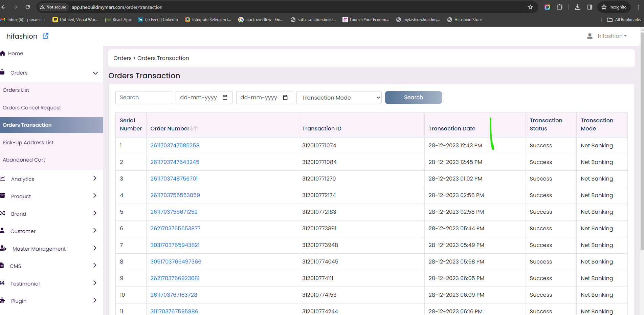Click the Home house icon in sidebar
Screen dimensions: 644x315
pos(3,53)
